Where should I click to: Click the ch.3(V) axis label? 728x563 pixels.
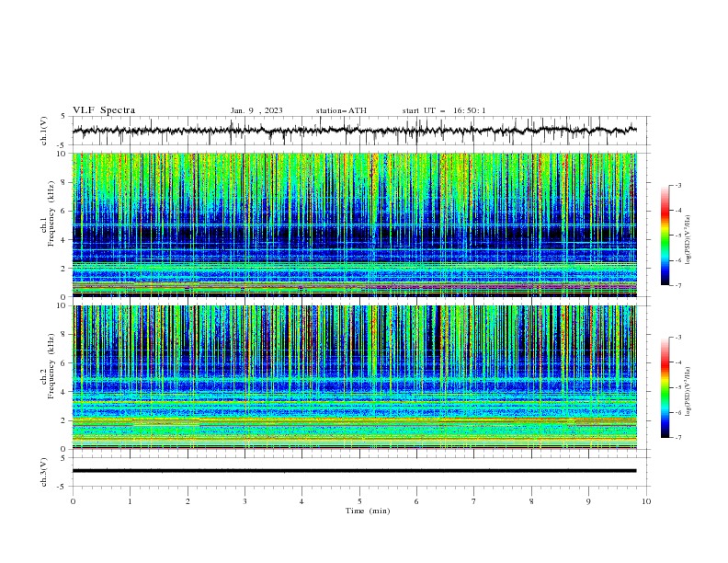(x=44, y=472)
